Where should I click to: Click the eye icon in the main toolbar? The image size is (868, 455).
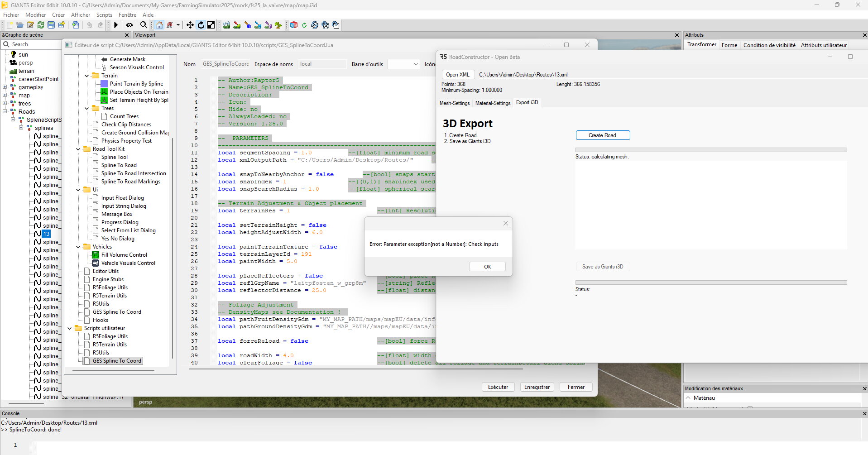[x=129, y=25]
